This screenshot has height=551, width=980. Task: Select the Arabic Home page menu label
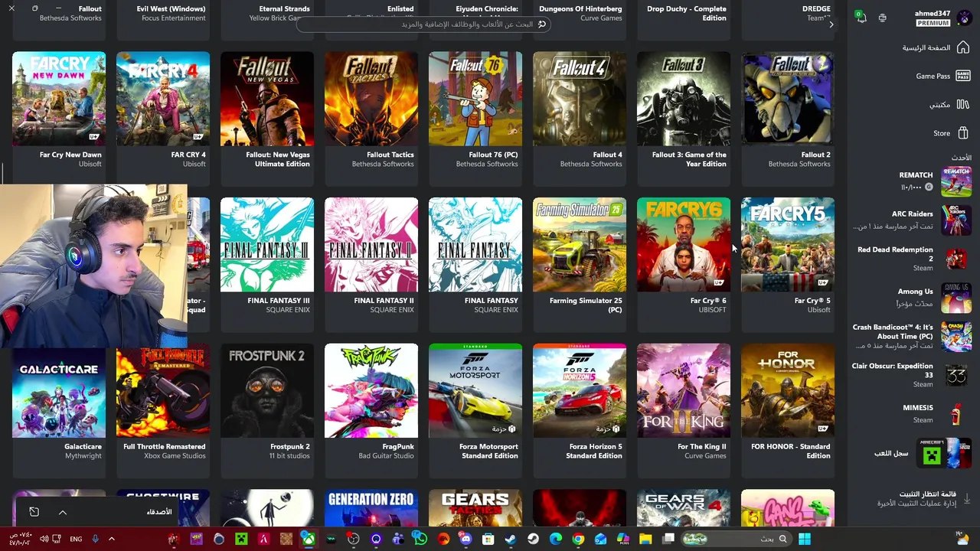coord(926,47)
